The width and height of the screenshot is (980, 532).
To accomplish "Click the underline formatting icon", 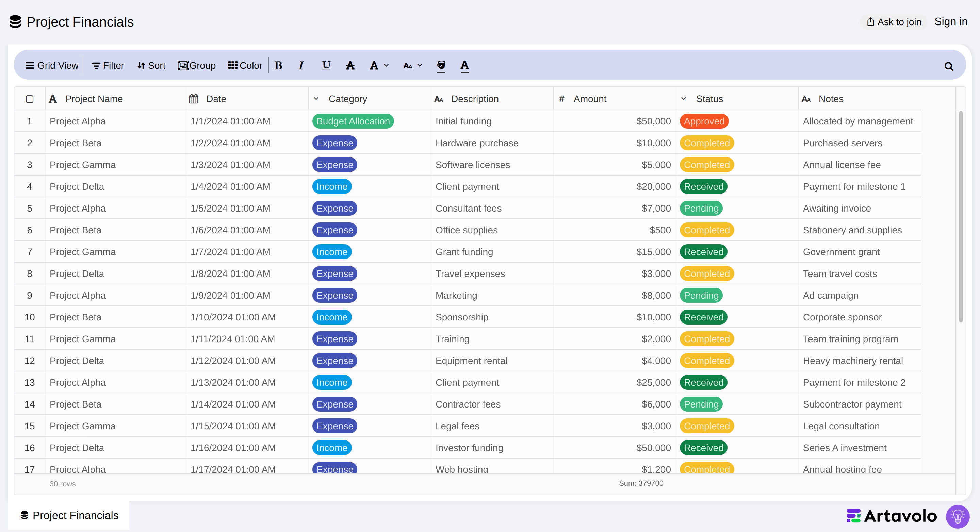I will coord(326,65).
